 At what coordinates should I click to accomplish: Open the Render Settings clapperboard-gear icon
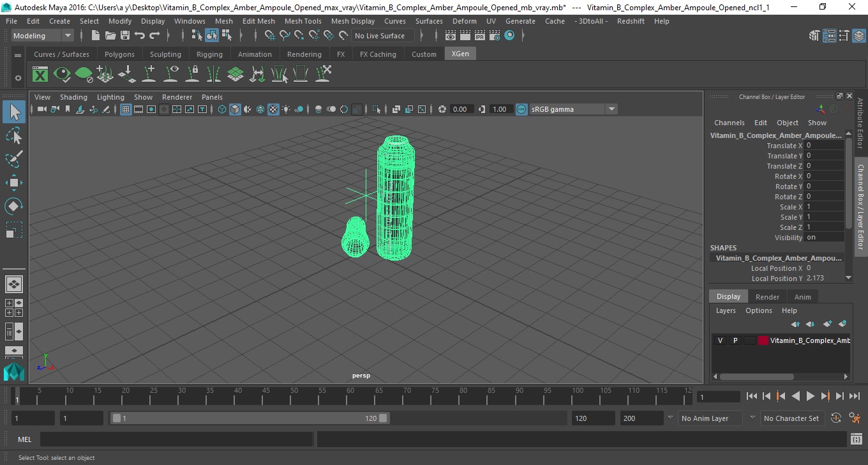click(x=495, y=36)
